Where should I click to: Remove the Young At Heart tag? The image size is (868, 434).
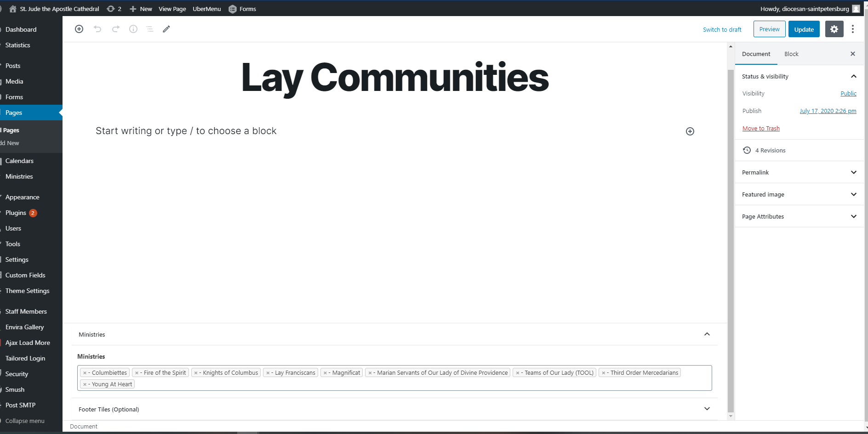(85, 384)
